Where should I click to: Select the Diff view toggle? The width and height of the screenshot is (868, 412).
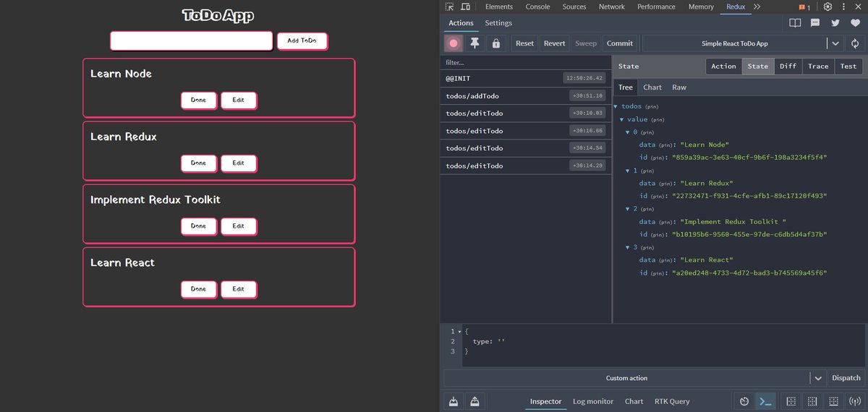788,66
